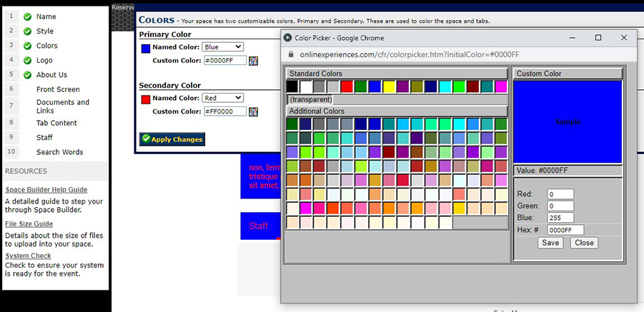The height and width of the screenshot is (312, 644).
Task: Expand the Primary Named Color dropdown
Action: 222,47
